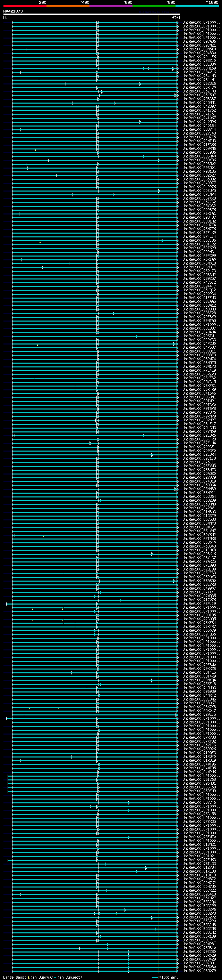Select hit label UniRef100_A9SF28
222x980 pixels.
[199, 313]
